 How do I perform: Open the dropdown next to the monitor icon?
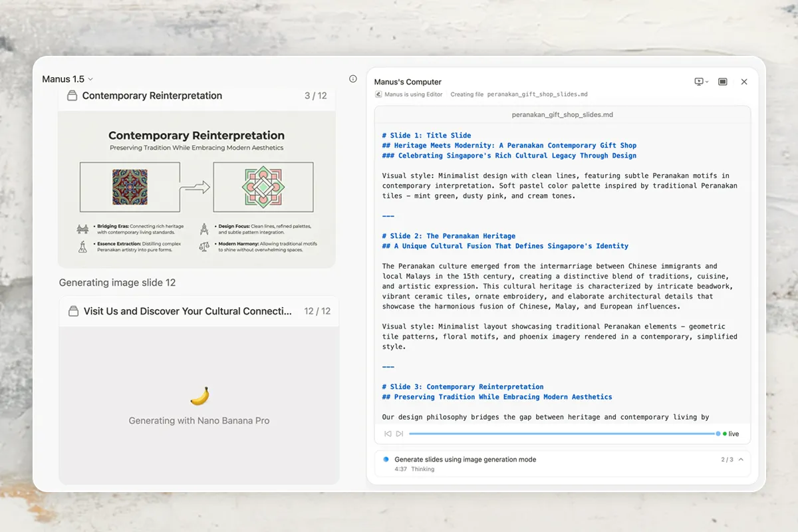(x=706, y=81)
